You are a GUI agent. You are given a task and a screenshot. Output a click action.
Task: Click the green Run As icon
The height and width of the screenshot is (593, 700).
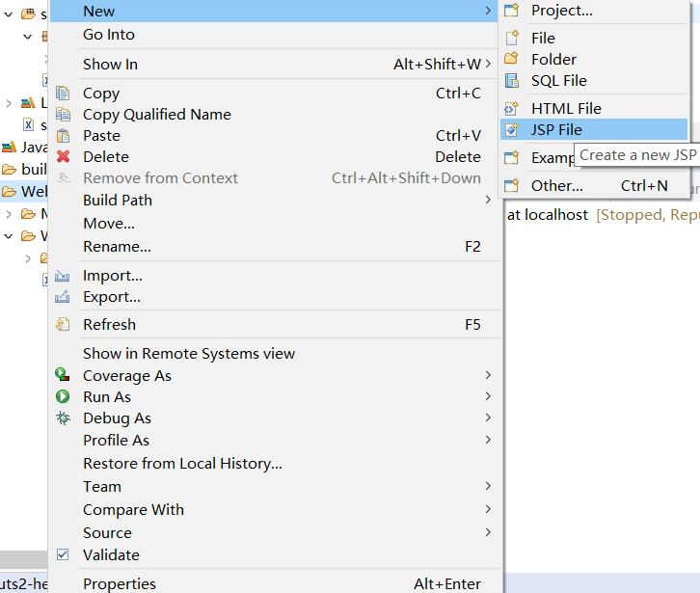point(63,396)
